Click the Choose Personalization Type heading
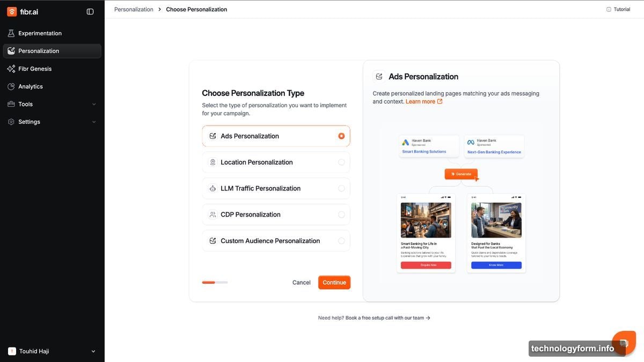 (253, 93)
